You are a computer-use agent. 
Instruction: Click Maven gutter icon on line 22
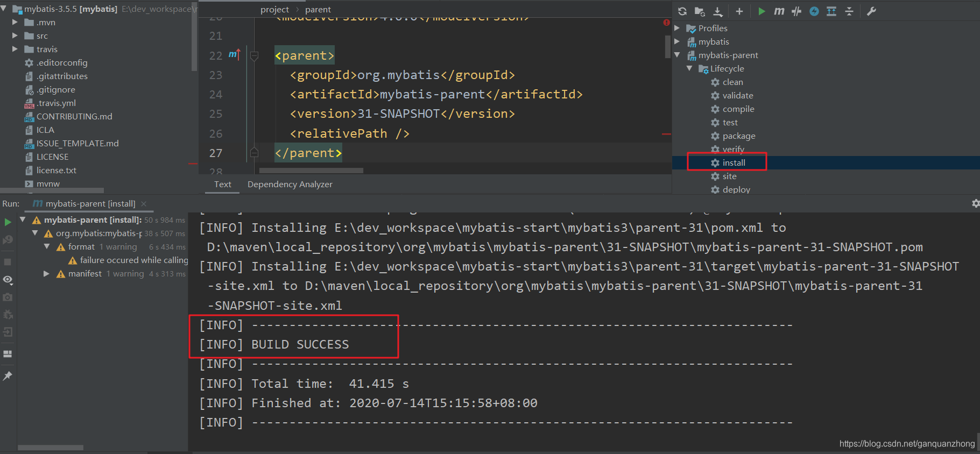pyautogui.click(x=234, y=55)
